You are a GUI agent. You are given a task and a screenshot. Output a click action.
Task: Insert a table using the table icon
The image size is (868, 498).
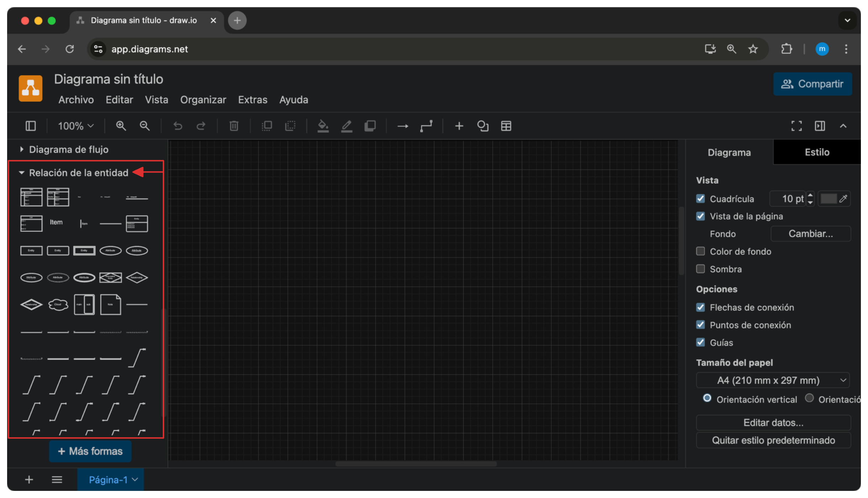click(x=506, y=126)
